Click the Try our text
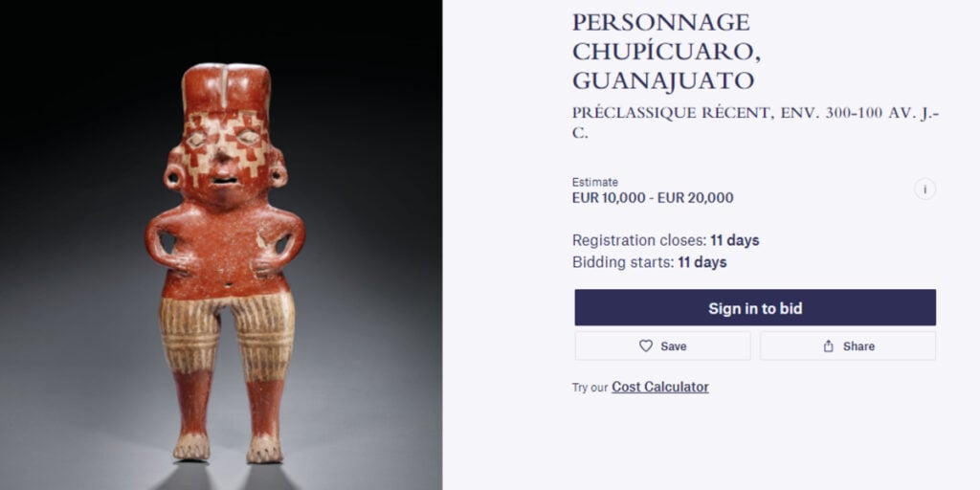Viewport: 980px width, 490px height. tap(590, 388)
